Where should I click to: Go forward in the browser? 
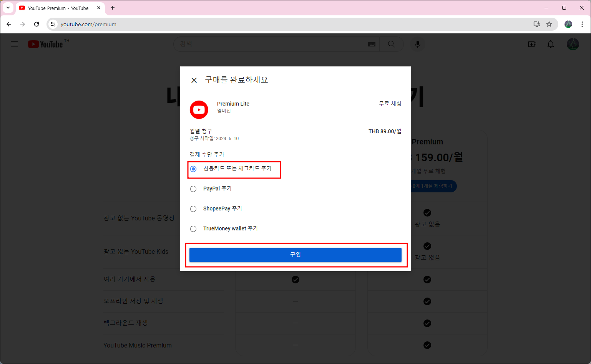point(23,24)
